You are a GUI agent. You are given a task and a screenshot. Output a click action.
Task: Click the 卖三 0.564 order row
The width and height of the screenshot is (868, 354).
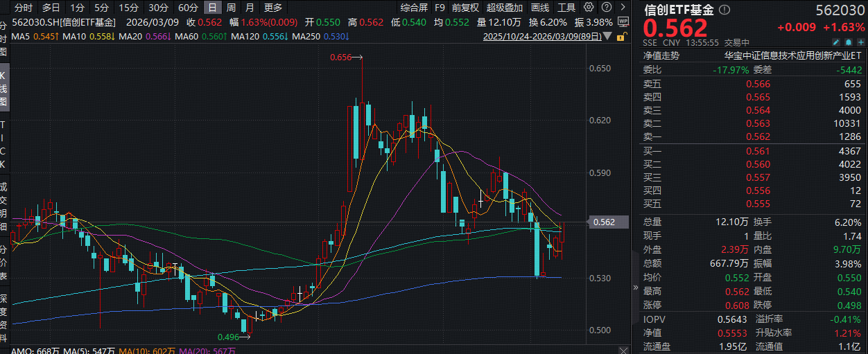pyautogui.click(x=752, y=110)
